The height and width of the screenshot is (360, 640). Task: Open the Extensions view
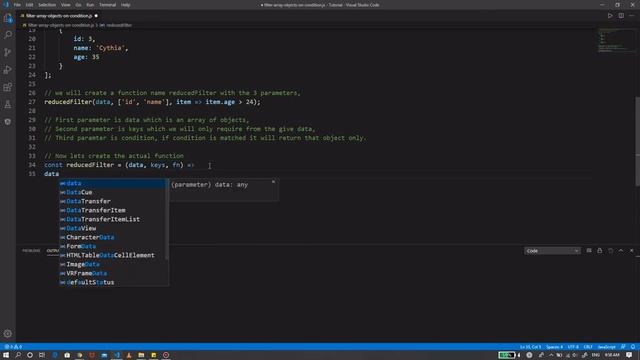click(8, 87)
